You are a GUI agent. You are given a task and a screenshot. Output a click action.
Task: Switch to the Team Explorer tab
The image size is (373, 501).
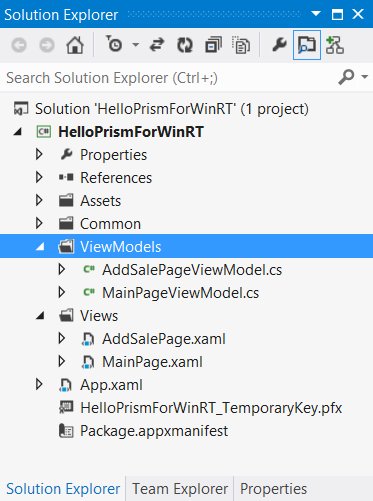pos(180,489)
